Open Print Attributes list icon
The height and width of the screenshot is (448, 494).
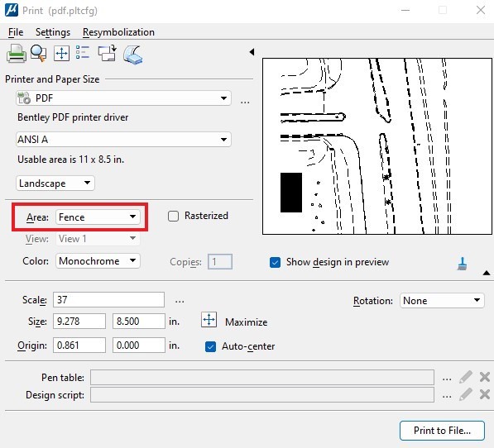click(x=83, y=53)
